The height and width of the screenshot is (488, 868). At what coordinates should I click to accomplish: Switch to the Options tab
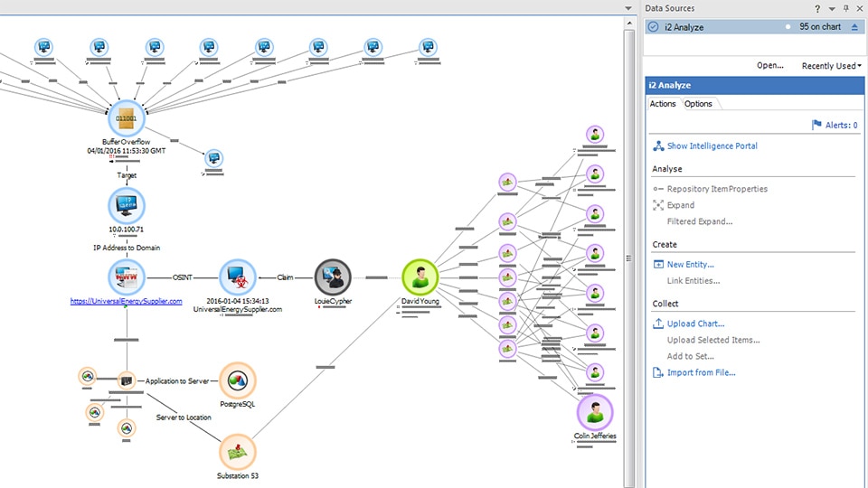tap(698, 103)
